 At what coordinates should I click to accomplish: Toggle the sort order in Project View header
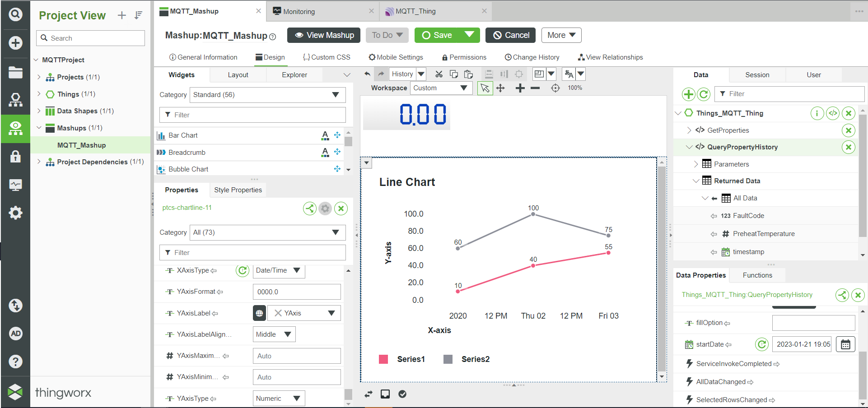pyautogui.click(x=138, y=15)
